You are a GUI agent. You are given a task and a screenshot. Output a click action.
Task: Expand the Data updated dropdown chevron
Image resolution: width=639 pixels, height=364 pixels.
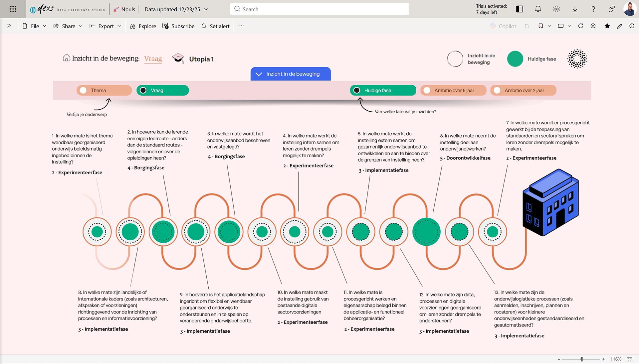206,9
